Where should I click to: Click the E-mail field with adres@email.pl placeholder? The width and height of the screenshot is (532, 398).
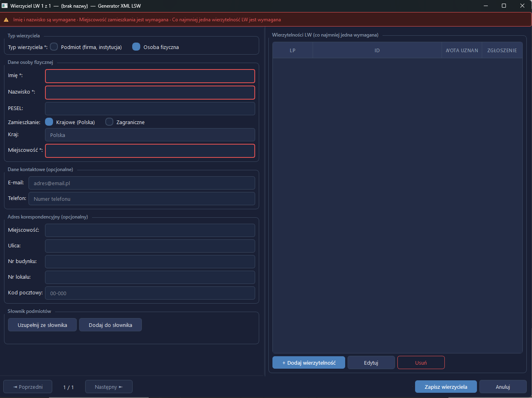(x=142, y=183)
